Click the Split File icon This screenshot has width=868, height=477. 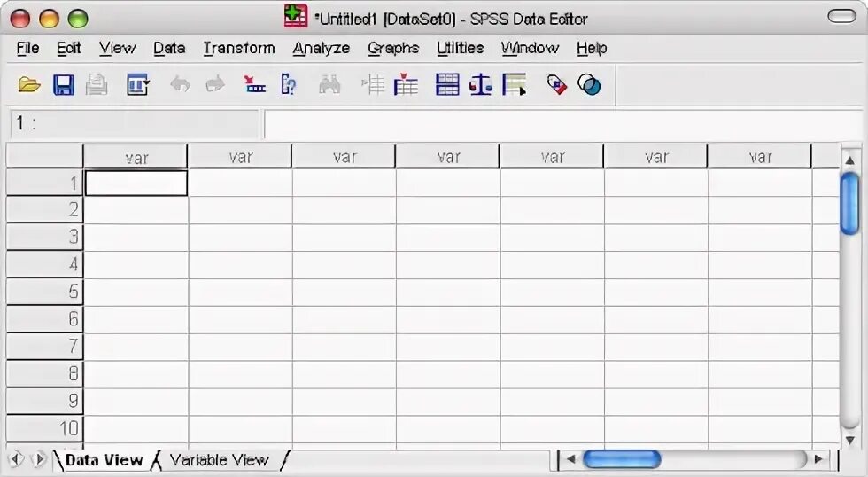[447, 85]
